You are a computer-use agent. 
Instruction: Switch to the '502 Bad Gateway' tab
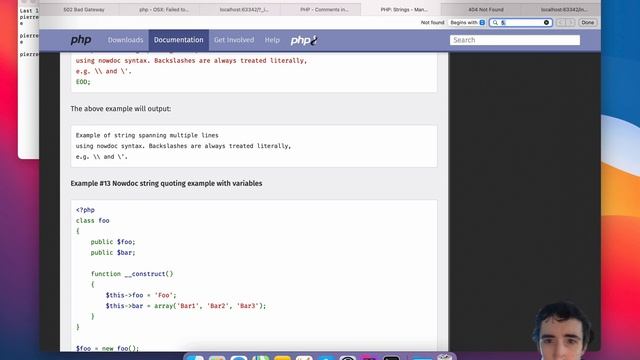click(84, 9)
